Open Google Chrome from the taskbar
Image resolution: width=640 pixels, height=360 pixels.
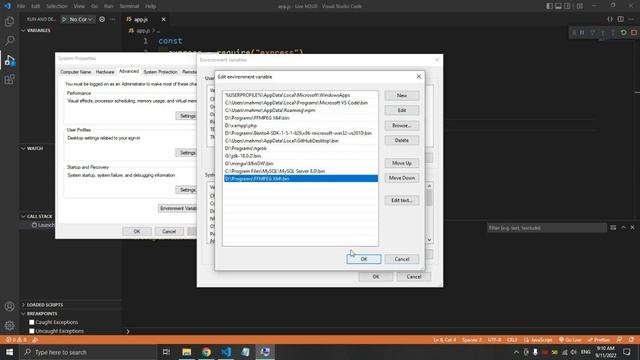206,352
